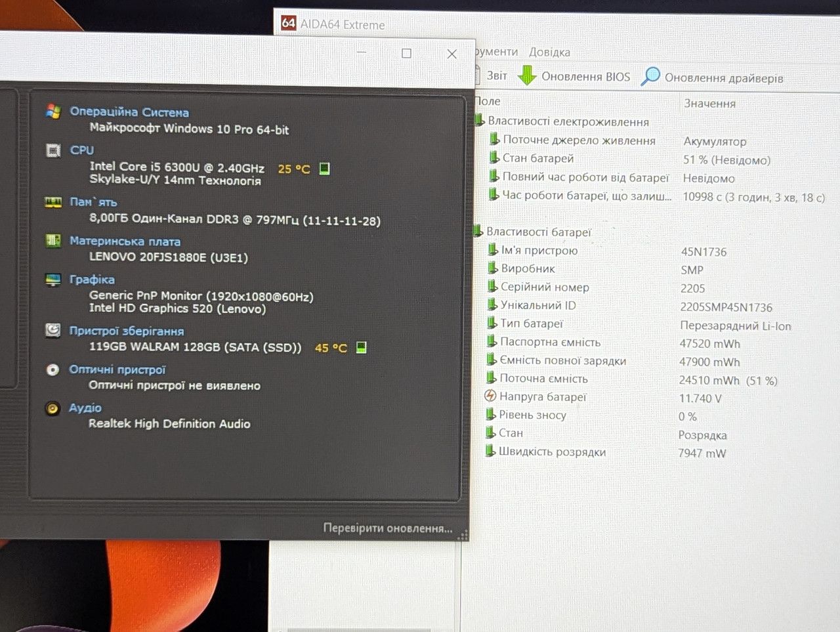Select the Напруга батареї row
840x632 pixels.
click(656, 397)
